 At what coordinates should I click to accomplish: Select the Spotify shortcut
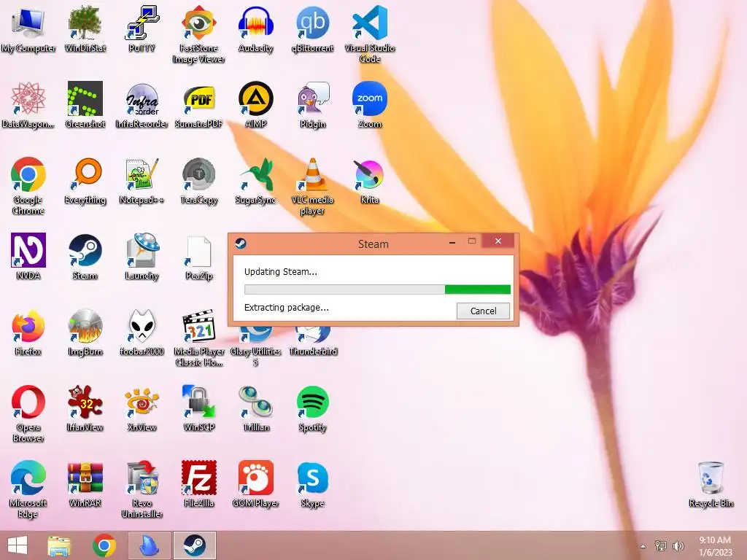coord(312,408)
